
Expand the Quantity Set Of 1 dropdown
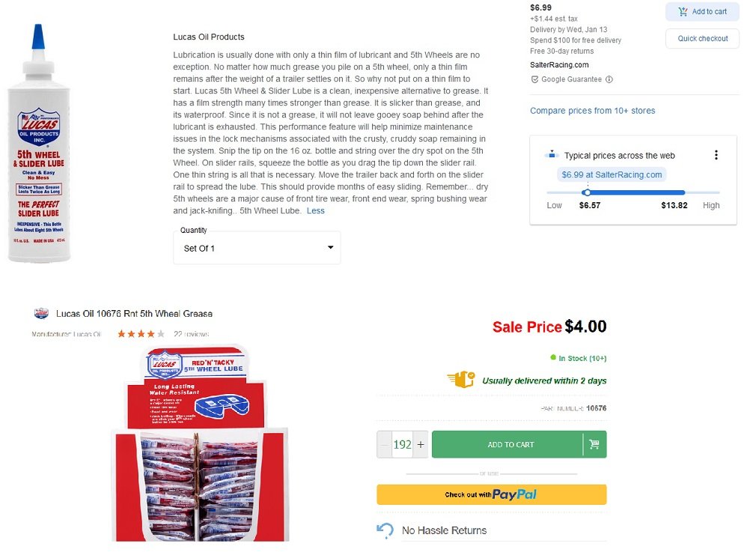pos(257,248)
